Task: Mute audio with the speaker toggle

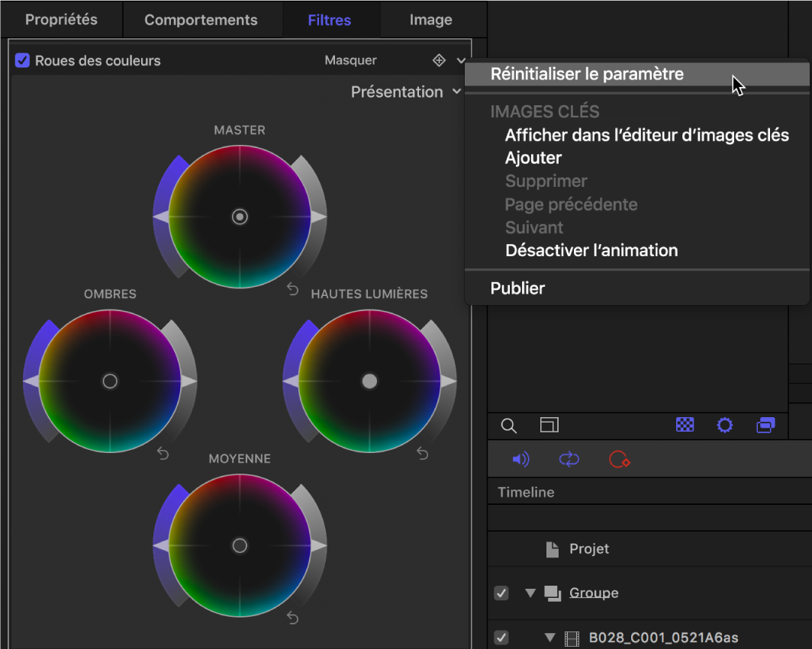Action: 520,459
